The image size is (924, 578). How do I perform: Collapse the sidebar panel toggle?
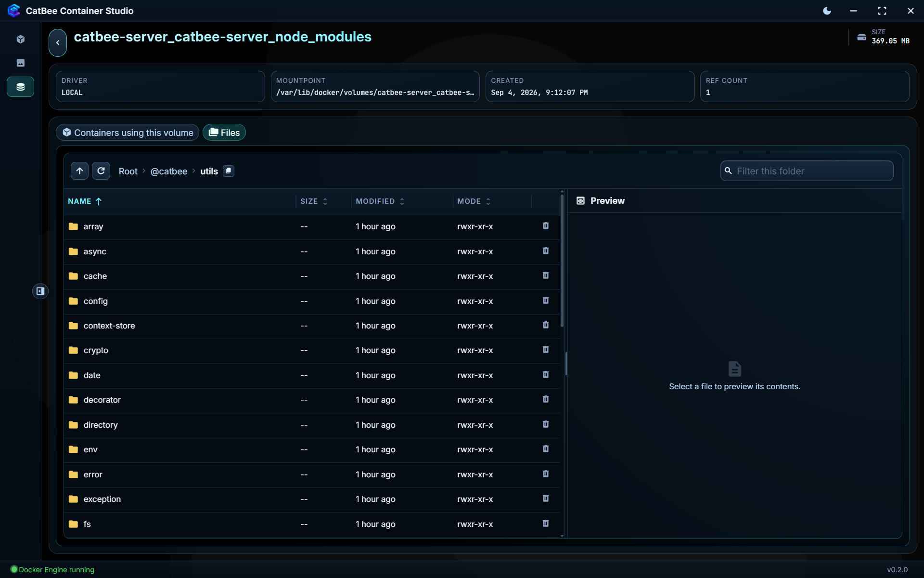(x=40, y=291)
